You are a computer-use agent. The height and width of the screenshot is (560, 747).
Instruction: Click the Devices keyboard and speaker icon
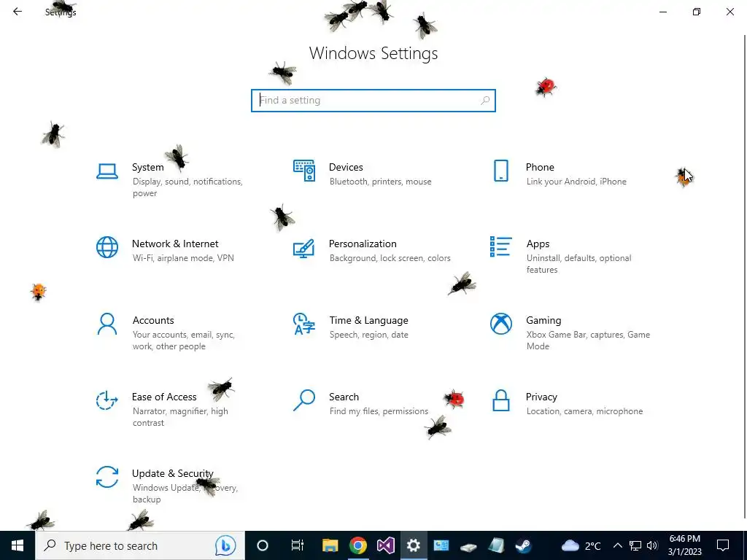pos(304,171)
